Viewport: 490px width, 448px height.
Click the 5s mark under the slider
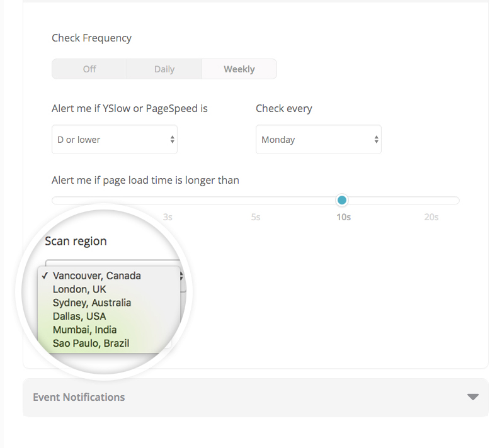255,217
